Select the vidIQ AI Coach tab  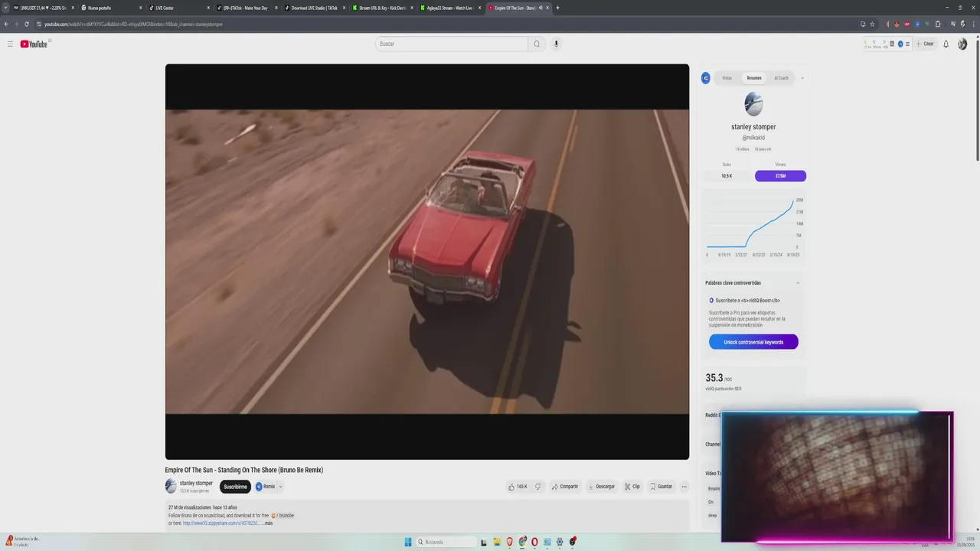(x=781, y=78)
